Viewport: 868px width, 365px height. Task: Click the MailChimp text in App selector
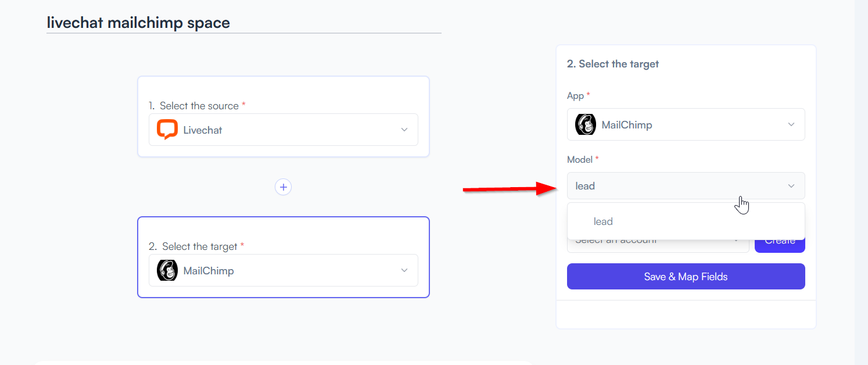[x=627, y=125]
